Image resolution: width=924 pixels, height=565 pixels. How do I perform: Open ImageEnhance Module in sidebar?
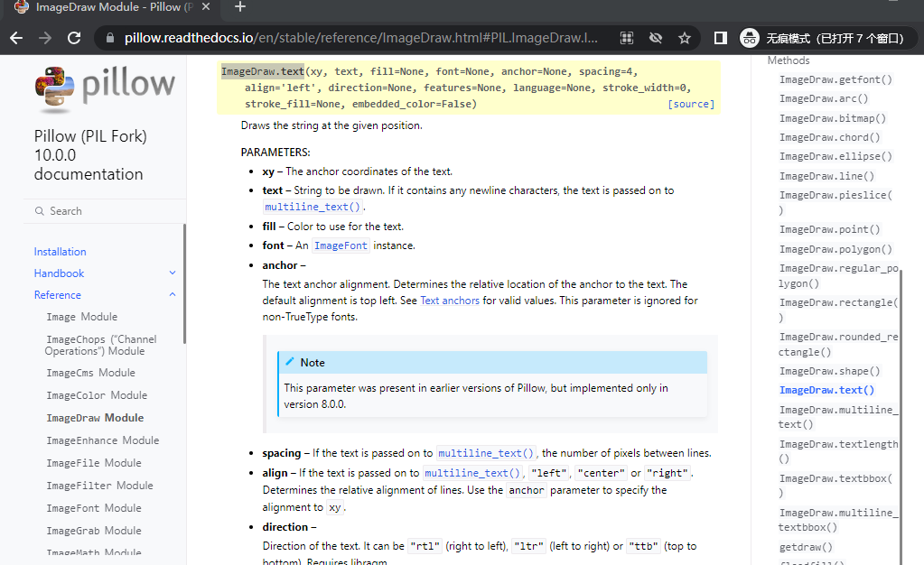(103, 440)
